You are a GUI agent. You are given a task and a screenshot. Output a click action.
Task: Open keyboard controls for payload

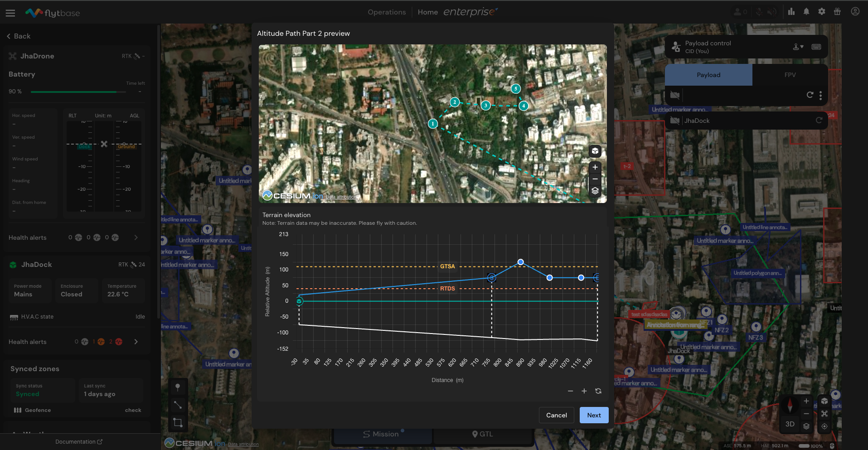[816, 47]
